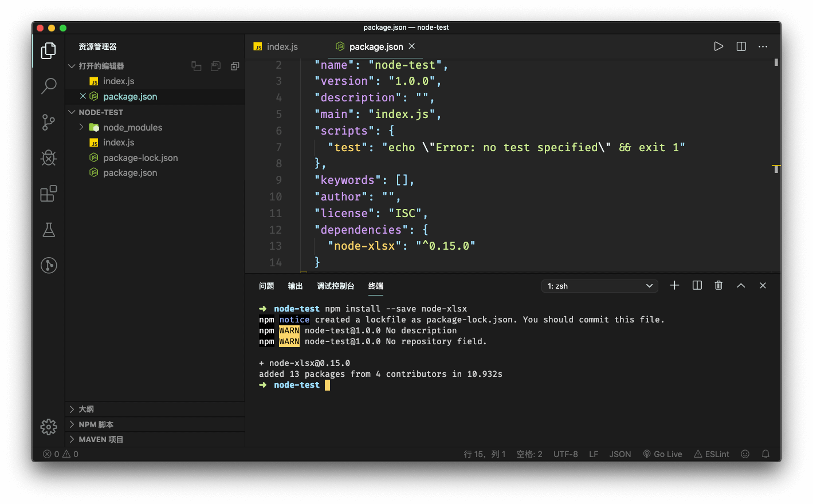813x504 pixels.
Task: Open index.js in NODE-TEST folder
Action: pyautogui.click(x=119, y=142)
